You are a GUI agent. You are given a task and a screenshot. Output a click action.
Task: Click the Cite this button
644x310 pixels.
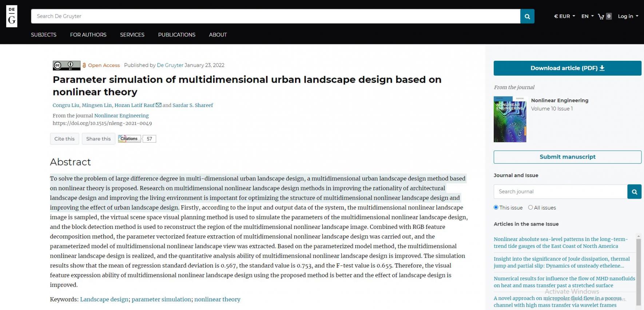tap(64, 139)
